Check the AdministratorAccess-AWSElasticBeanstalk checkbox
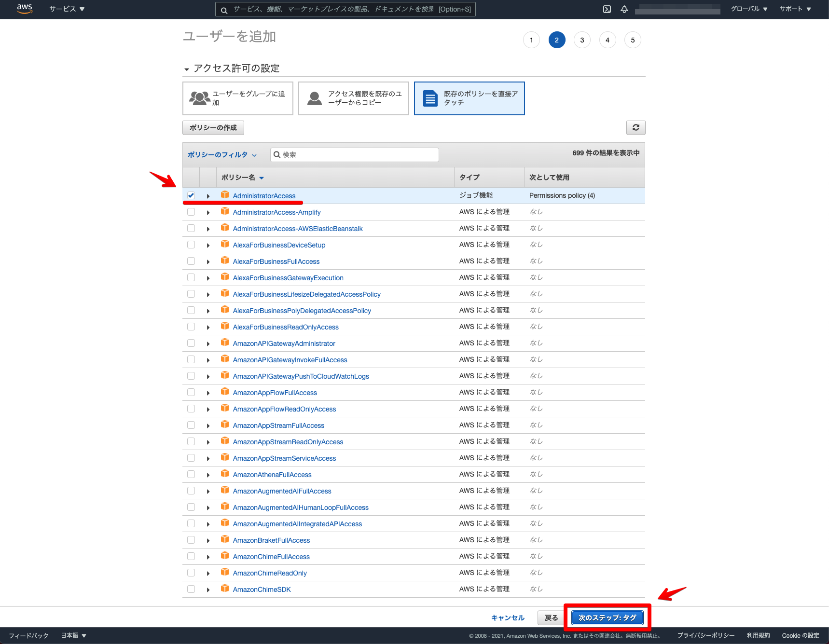Screen dimensions: 829x644 coord(191,228)
